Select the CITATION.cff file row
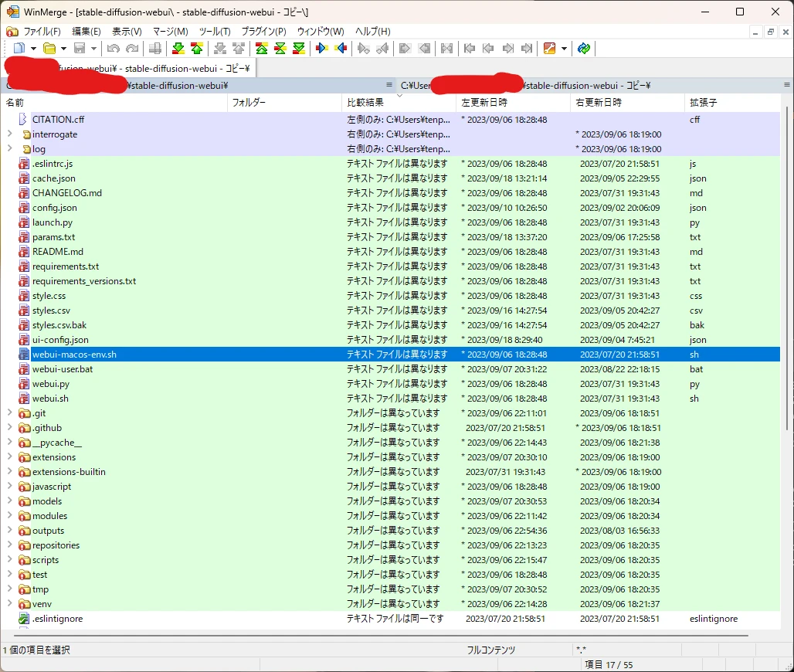This screenshot has height=672, width=794. pos(390,120)
